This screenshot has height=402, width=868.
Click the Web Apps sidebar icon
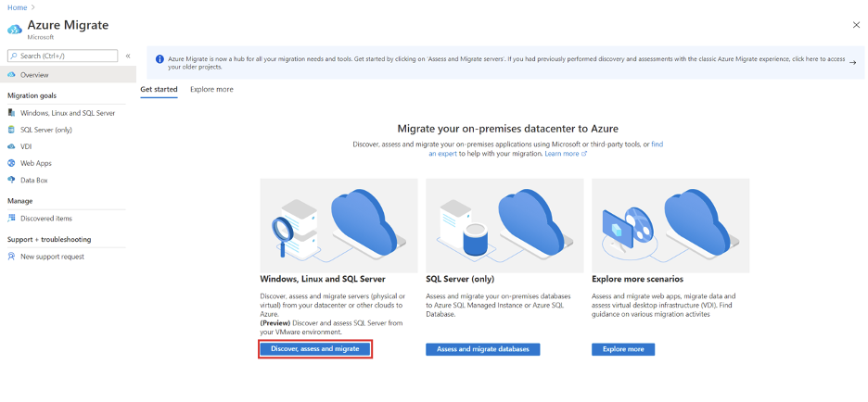point(12,163)
